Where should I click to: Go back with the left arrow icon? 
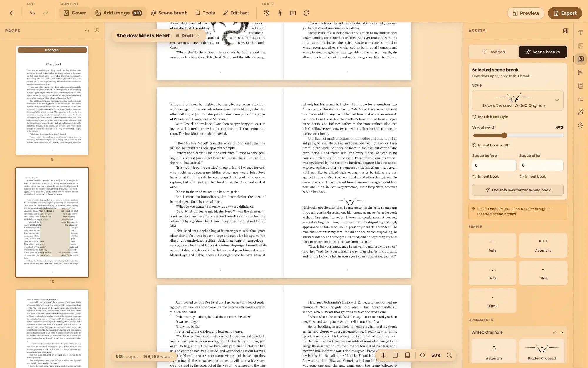12,13
